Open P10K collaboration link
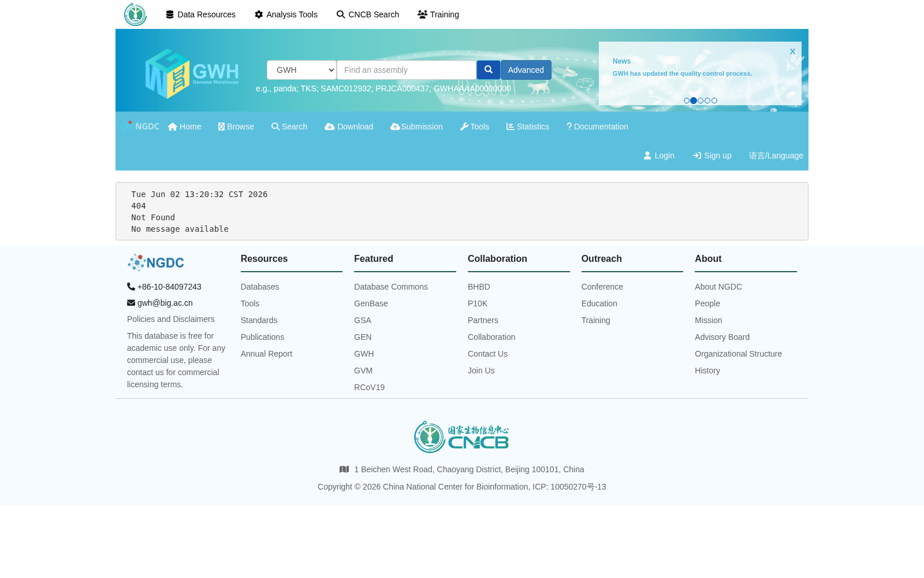924x578 pixels. click(x=478, y=303)
